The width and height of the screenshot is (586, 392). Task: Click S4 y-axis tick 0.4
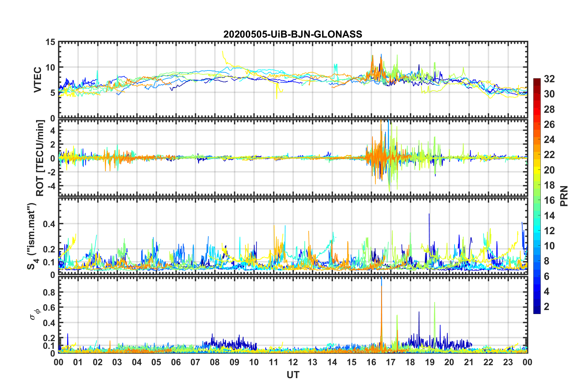49,224
